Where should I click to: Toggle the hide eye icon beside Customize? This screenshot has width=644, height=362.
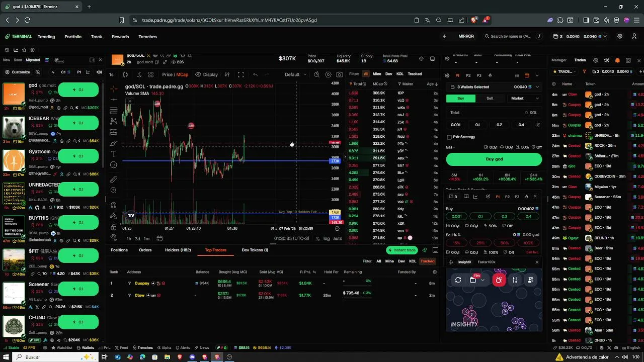tap(38, 72)
